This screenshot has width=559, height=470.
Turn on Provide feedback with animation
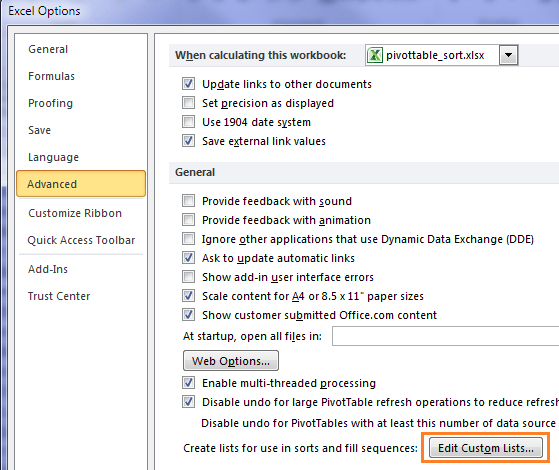[x=188, y=220]
